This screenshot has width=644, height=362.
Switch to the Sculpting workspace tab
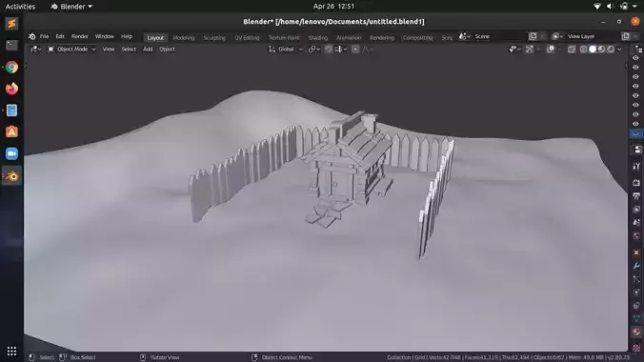click(x=214, y=37)
